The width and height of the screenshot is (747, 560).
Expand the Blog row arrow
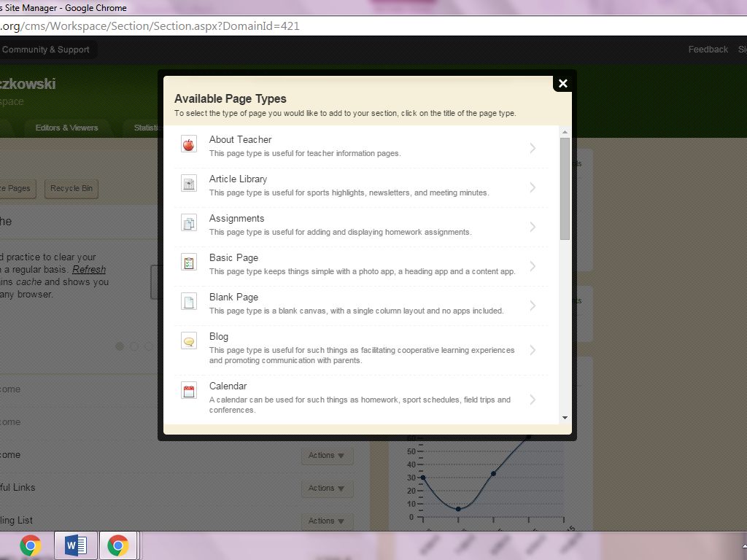point(533,350)
